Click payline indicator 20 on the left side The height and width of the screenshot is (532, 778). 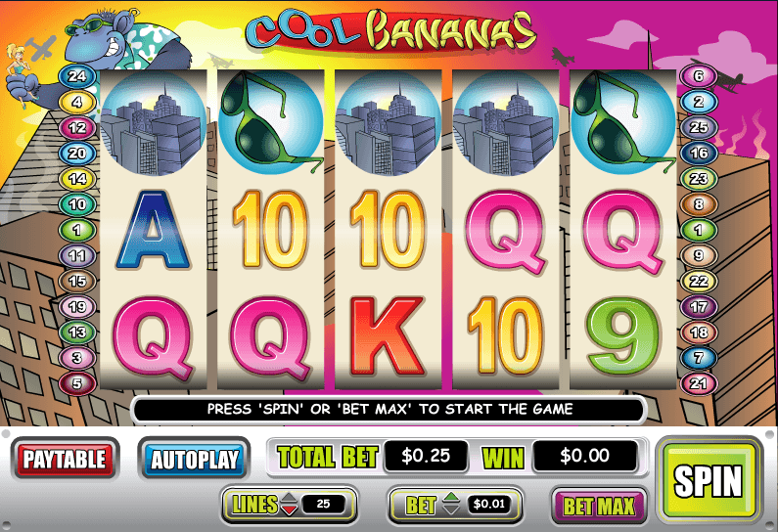coord(77,153)
